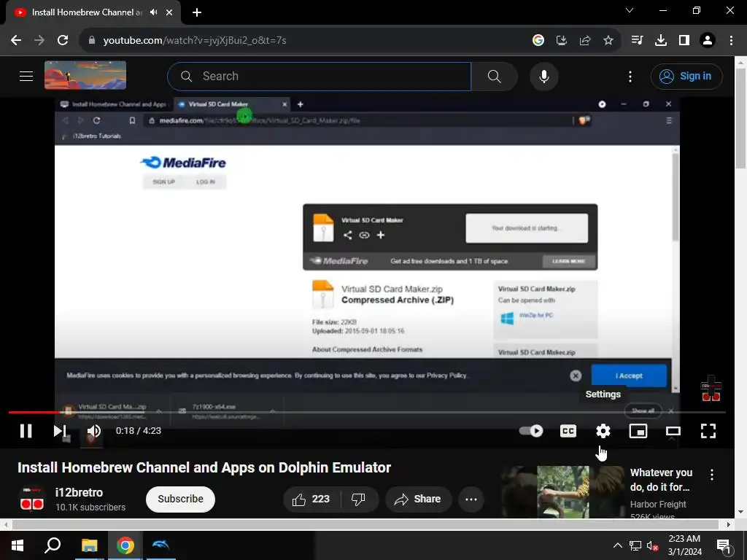
Task: Sign in to YouTube
Action: pos(686,76)
